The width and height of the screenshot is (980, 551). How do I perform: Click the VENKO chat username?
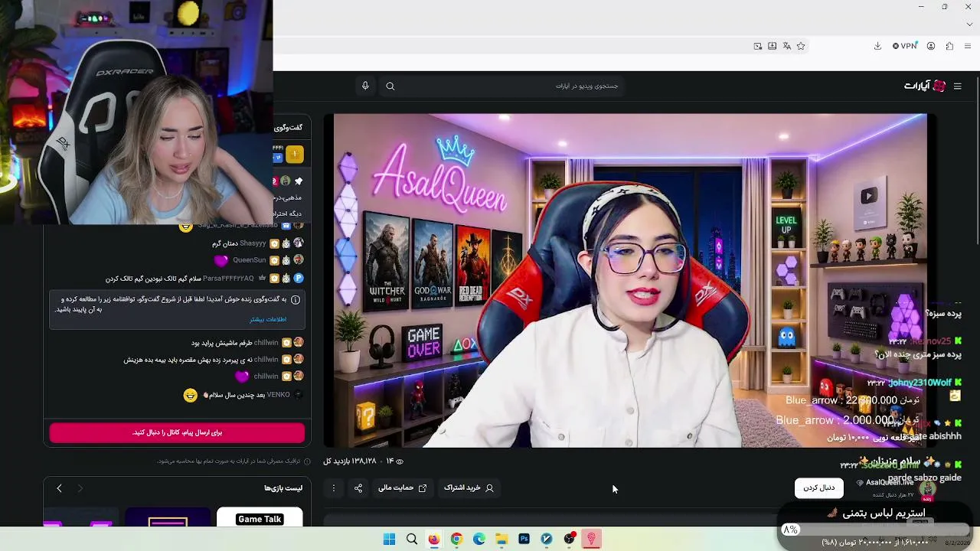pyautogui.click(x=279, y=395)
